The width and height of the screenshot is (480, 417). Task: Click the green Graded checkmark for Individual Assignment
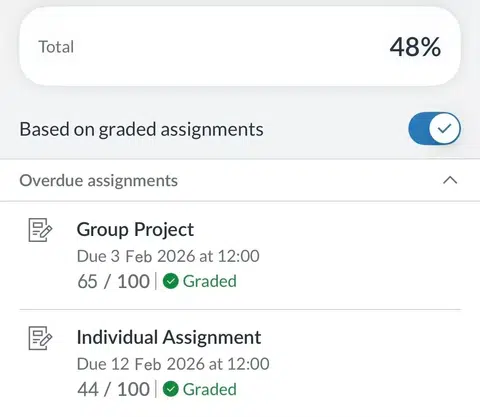pyautogui.click(x=171, y=389)
